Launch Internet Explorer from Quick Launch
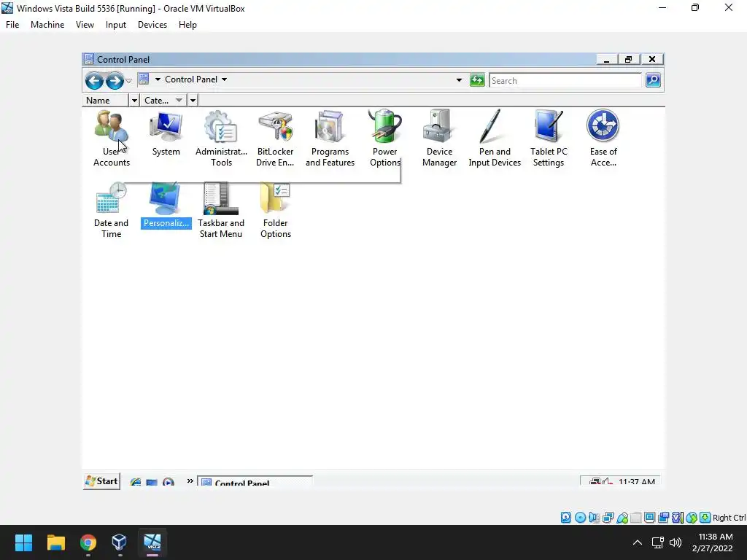Image resolution: width=747 pixels, height=560 pixels. (x=135, y=482)
